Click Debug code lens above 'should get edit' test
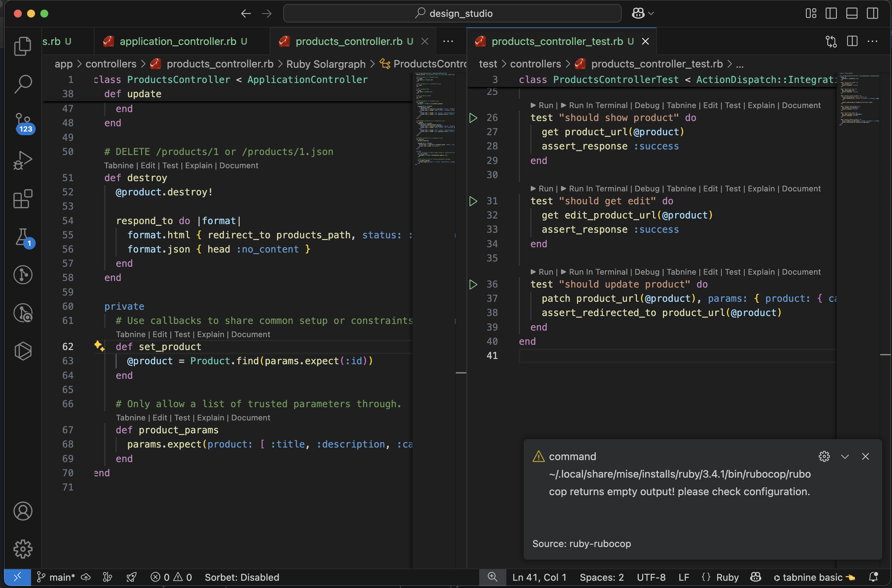The width and height of the screenshot is (892, 588). tap(646, 189)
